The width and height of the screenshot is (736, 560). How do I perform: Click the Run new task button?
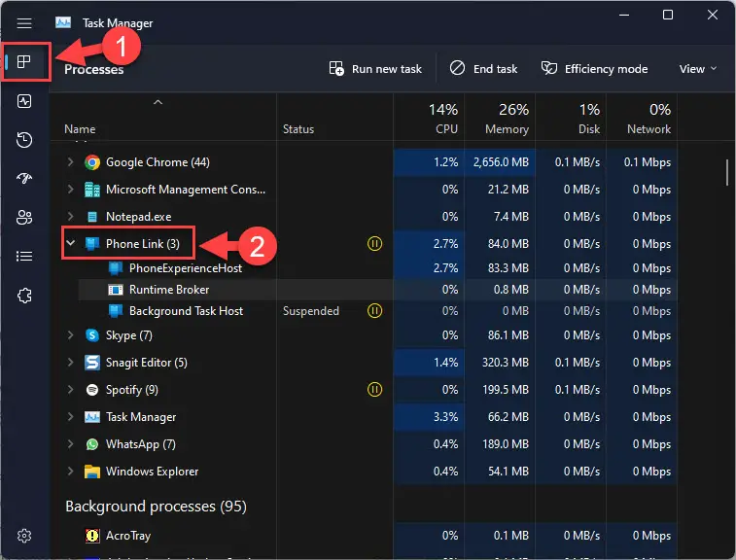pos(375,69)
